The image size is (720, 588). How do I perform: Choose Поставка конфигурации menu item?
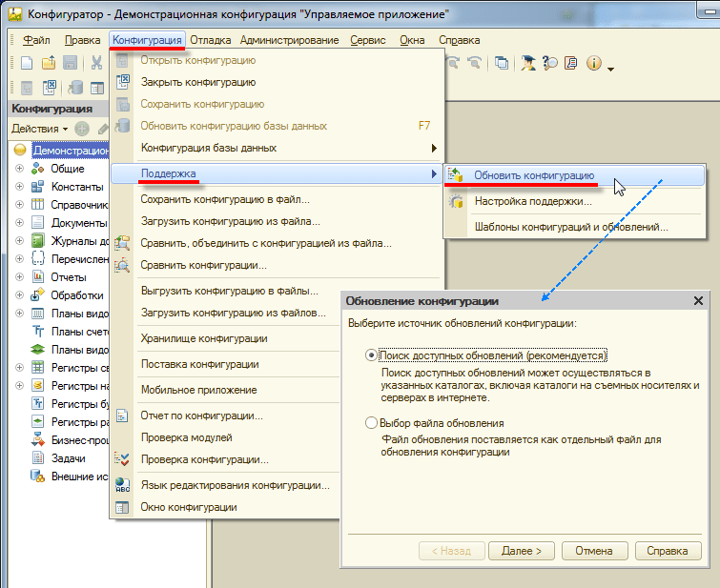[x=225, y=364]
